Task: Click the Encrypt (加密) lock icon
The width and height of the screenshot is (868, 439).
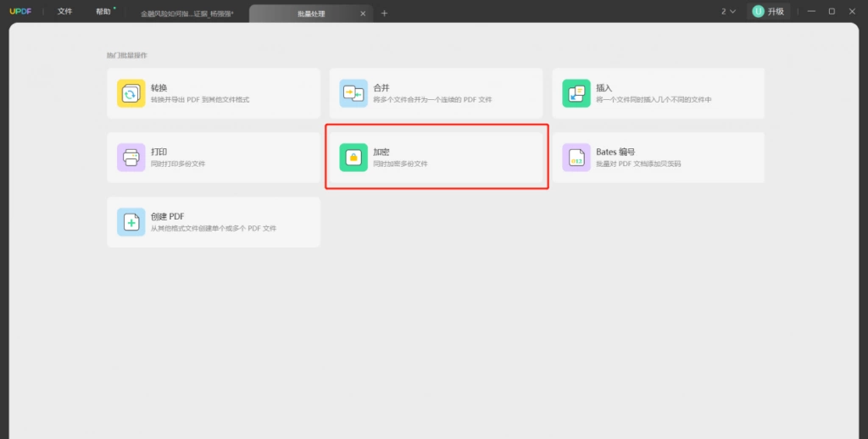Action: tap(353, 158)
